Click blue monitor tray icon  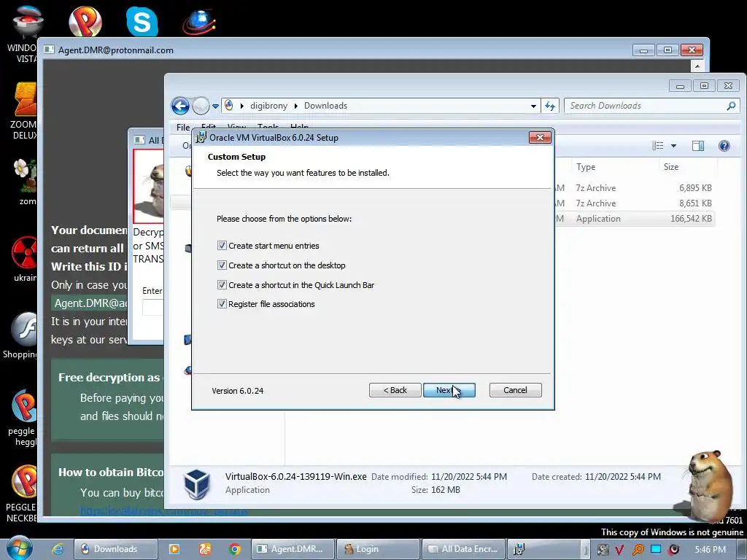tap(656, 550)
